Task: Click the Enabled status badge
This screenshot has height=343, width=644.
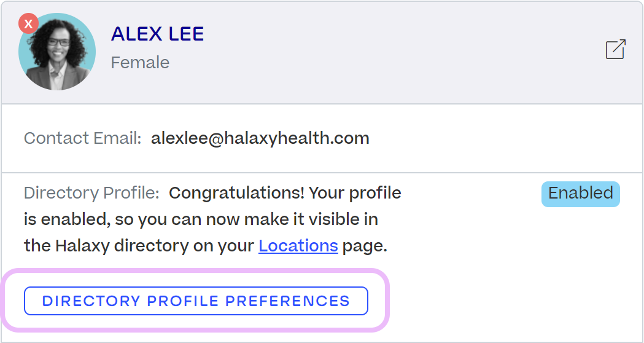Action: pyautogui.click(x=580, y=194)
